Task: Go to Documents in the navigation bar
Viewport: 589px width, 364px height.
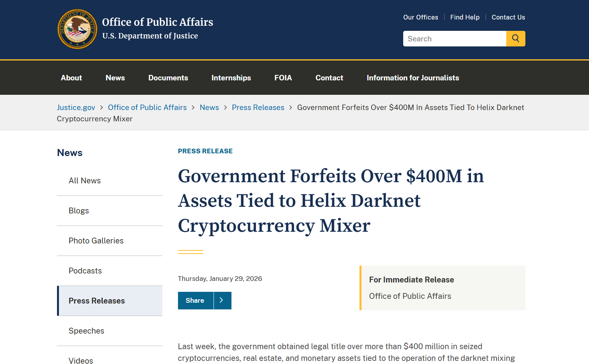Action: point(168,78)
